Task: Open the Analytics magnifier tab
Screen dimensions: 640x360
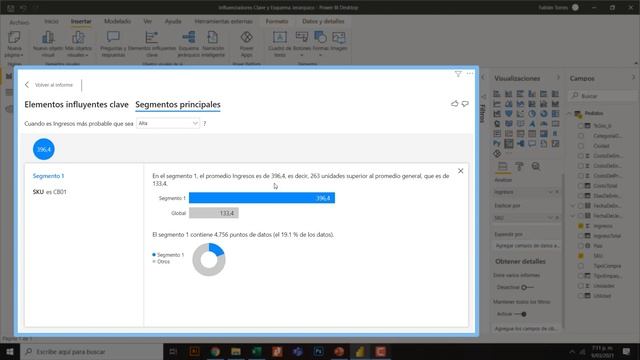Action: pos(536,166)
